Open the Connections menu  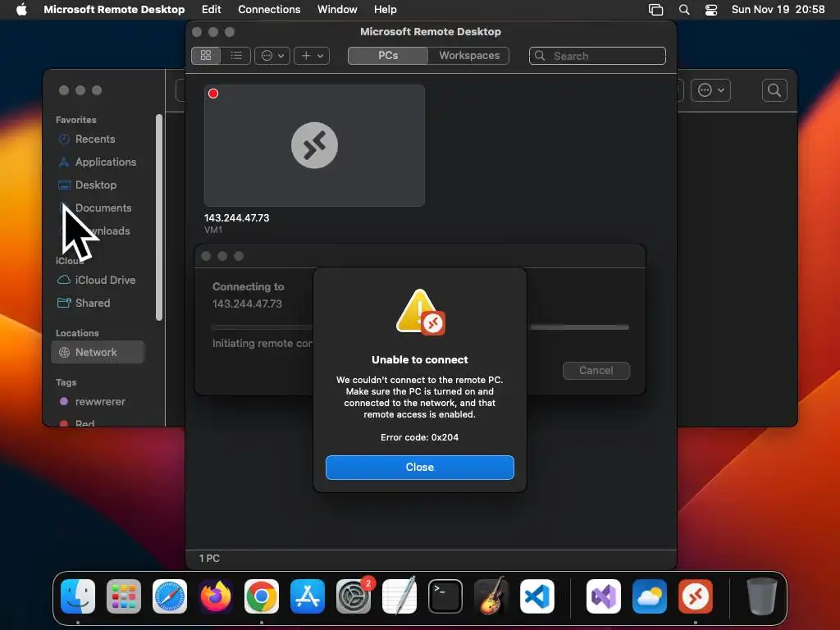(269, 10)
